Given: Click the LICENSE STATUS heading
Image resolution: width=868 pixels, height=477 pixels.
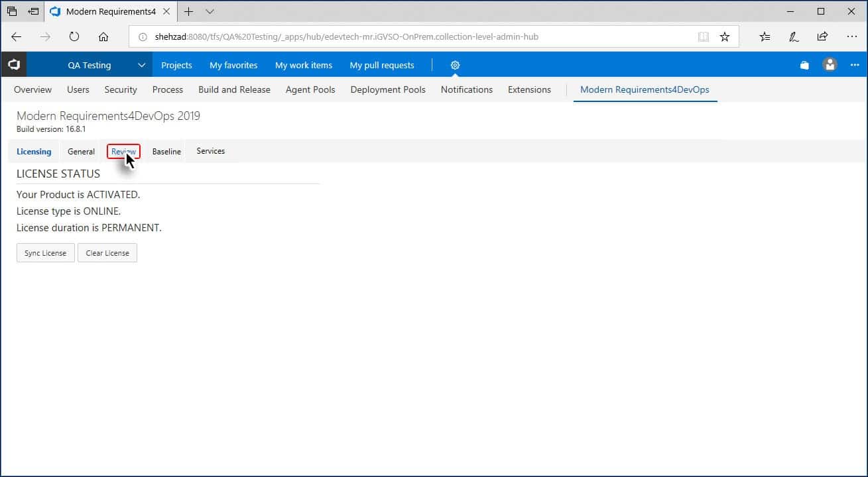Looking at the screenshot, I should click(x=58, y=174).
